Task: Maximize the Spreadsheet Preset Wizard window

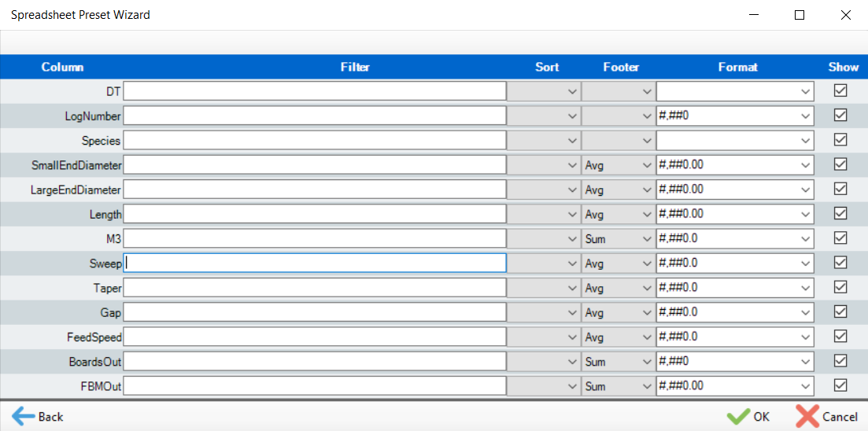Action: click(800, 15)
